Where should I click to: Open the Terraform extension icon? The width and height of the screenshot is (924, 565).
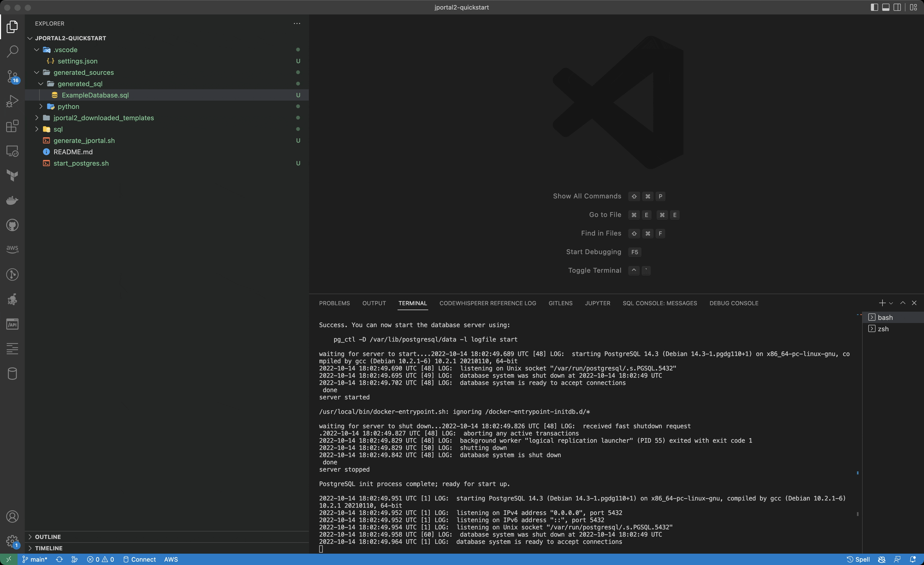tap(12, 176)
